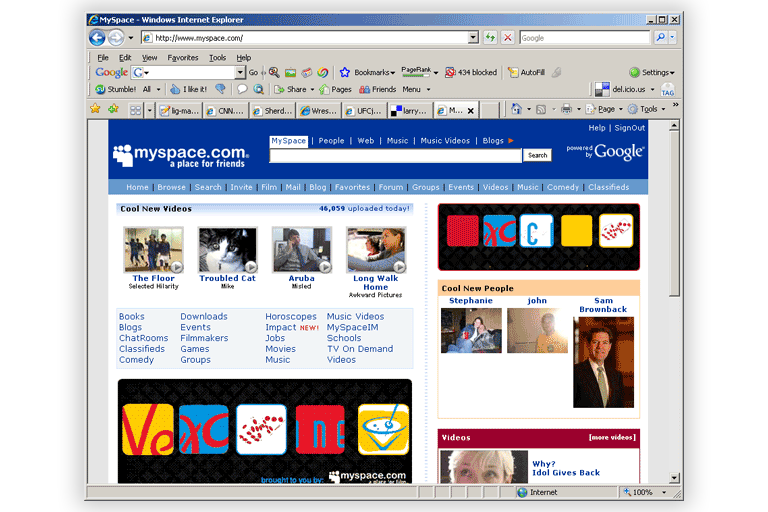Open the recent pages dropdown next to Forward
The height and width of the screenshot is (512, 768).
[x=131, y=38]
